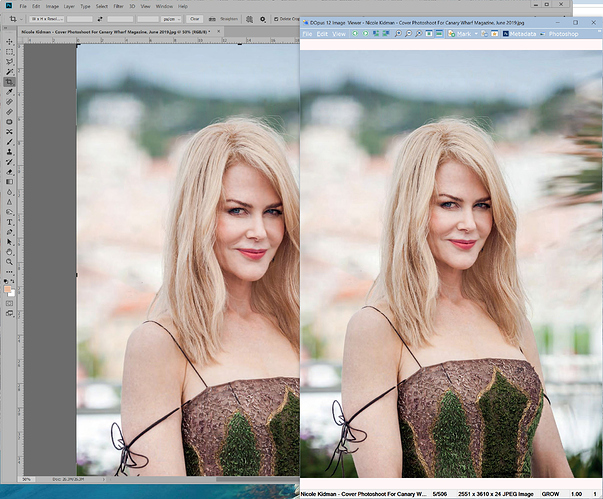Click the Straighten level icon
Viewport: 603px width, 499px height.
coord(212,19)
